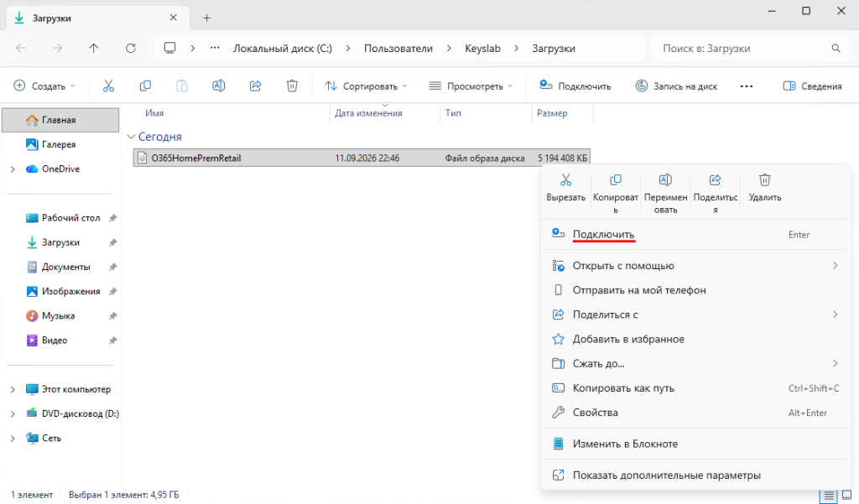Open Галерея in the sidebar
Image resolution: width=859 pixels, height=504 pixels.
click(x=60, y=144)
